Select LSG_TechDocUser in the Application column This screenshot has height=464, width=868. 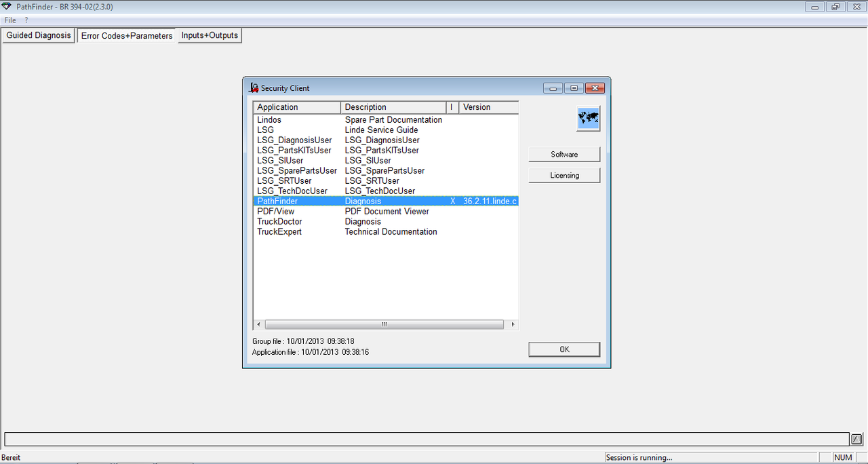pos(292,191)
